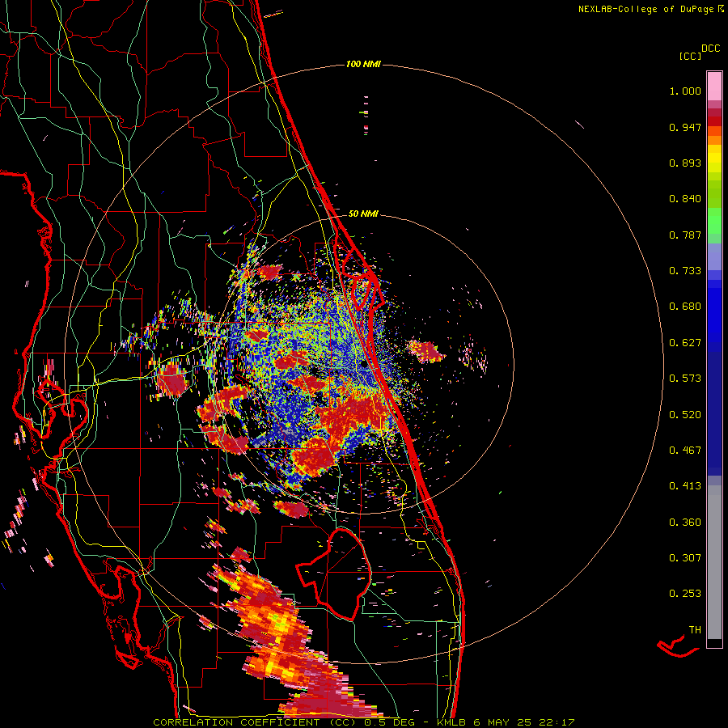Select the 0.467 scale value
The image size is (728, 728).
(685, 451)
